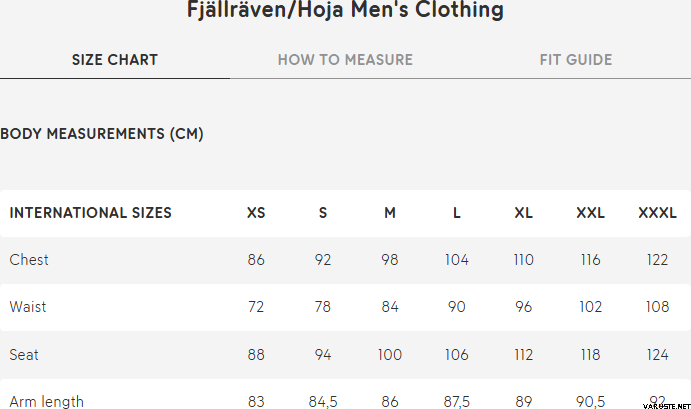Click the XS size column header
This screenshot has width=691, height=409.
coord(256,213)
